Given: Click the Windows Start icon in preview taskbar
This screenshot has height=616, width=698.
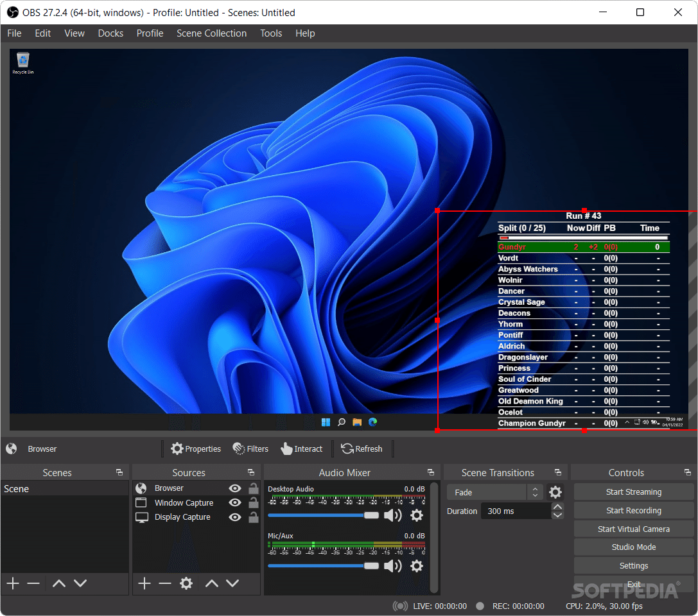Looking at the screenshot, I should pyautogui.click(x=326, y=422).
